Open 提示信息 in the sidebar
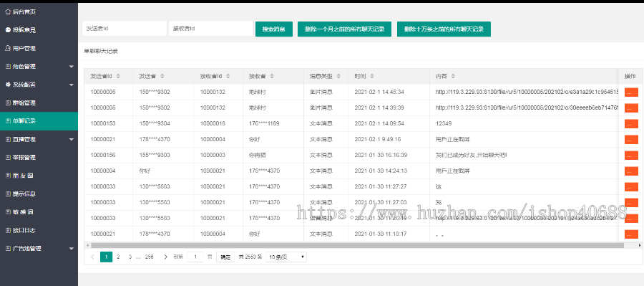This screenshot has width=644, height=286. click(39, 194)
